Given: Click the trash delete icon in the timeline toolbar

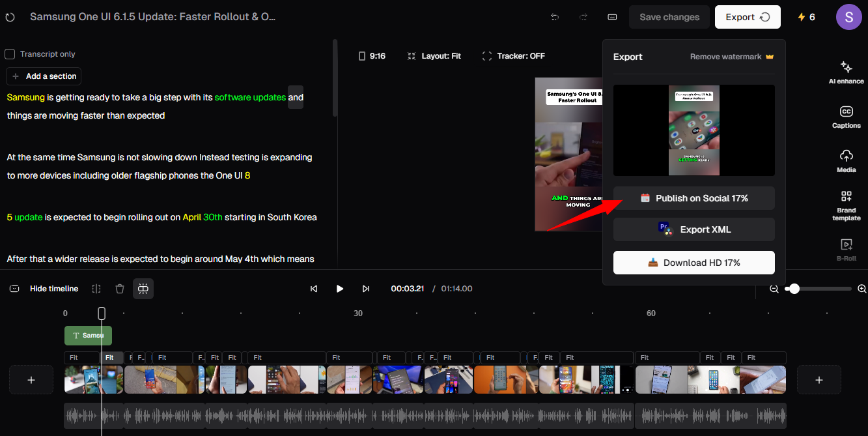Looking at the screenshot, I should (120, 289).
